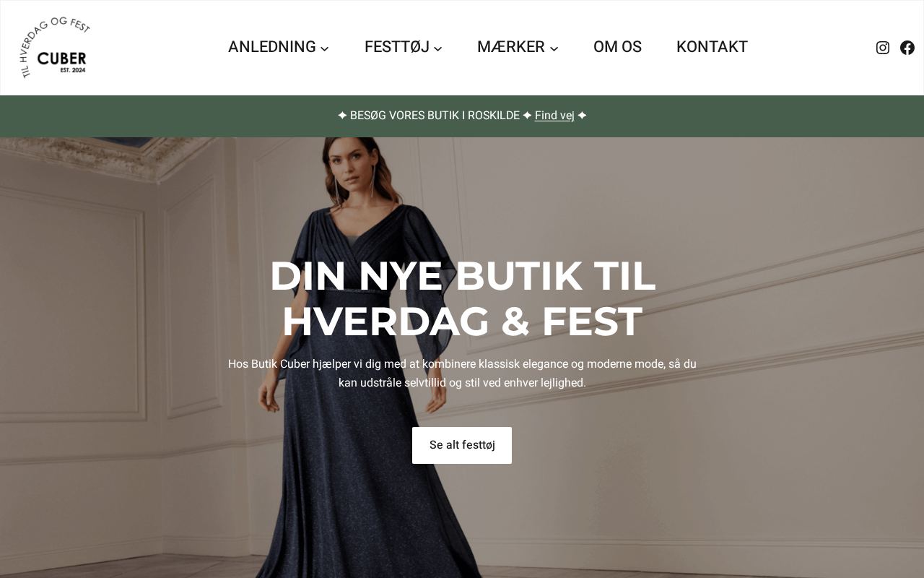
Task: Open the FESTTØJ menu item
Action: [x=397, y=47]
